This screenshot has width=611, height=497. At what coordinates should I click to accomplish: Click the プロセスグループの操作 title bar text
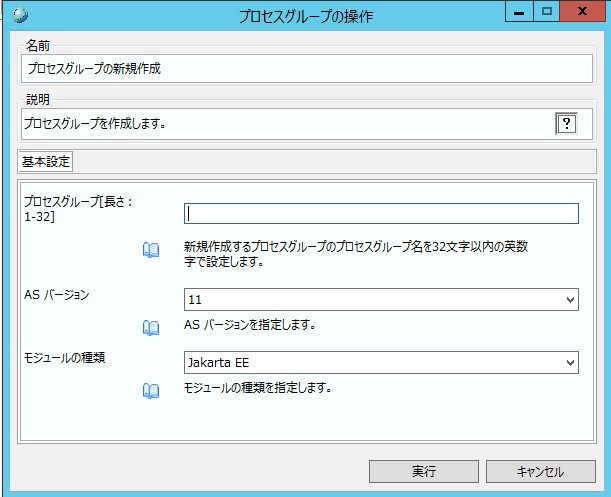(304, 15)
